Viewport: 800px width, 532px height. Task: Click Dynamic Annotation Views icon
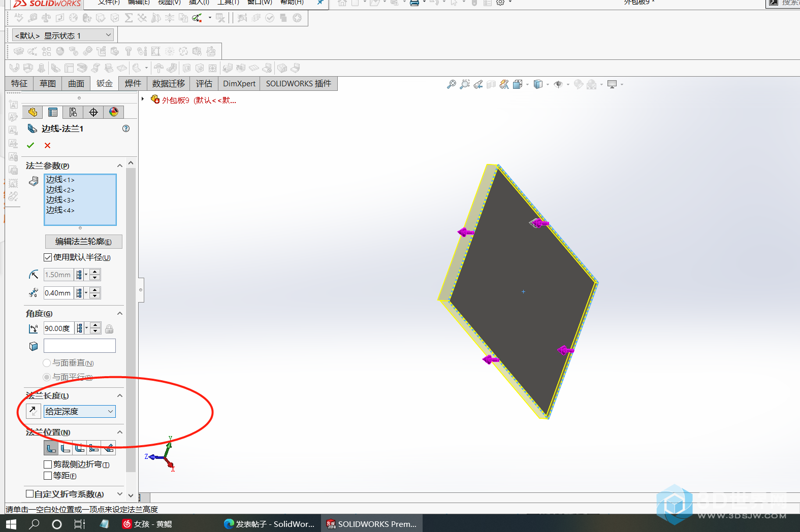(504, 84)
